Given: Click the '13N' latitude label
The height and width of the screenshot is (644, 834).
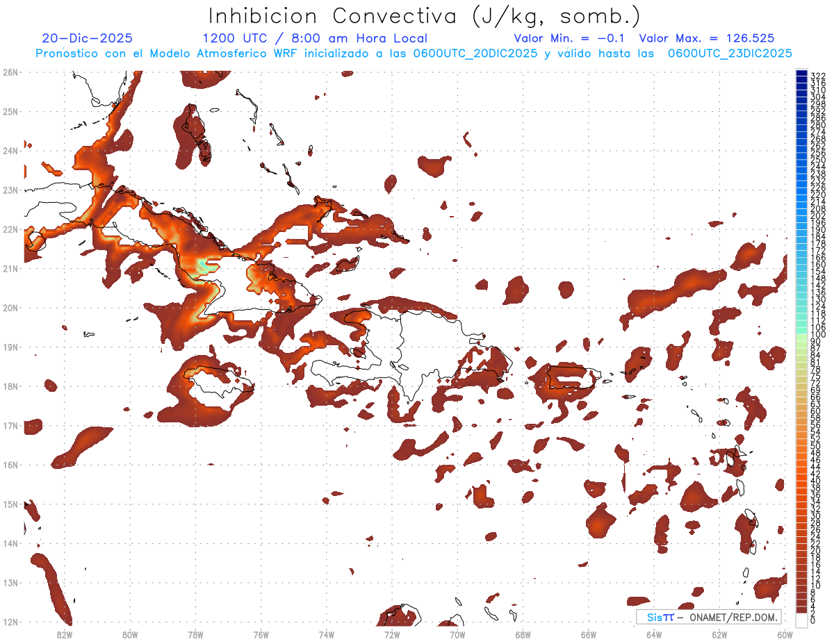Looking at the screenshot, I should pyautogui.click(x=10, y=582).
